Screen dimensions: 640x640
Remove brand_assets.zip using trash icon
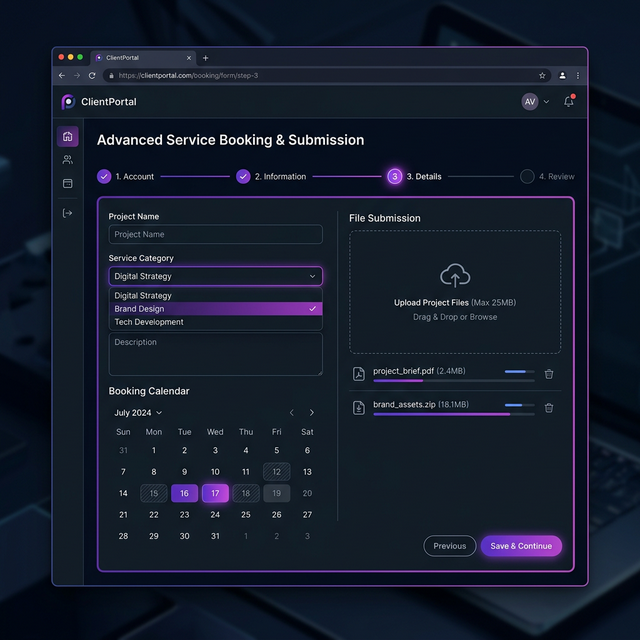[x=549, y=407]
